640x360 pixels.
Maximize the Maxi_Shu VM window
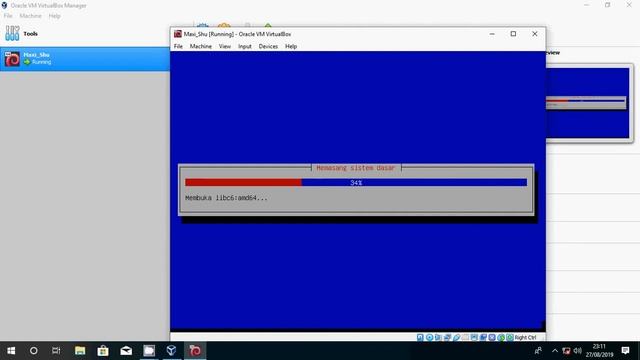(x=513, y=34)
